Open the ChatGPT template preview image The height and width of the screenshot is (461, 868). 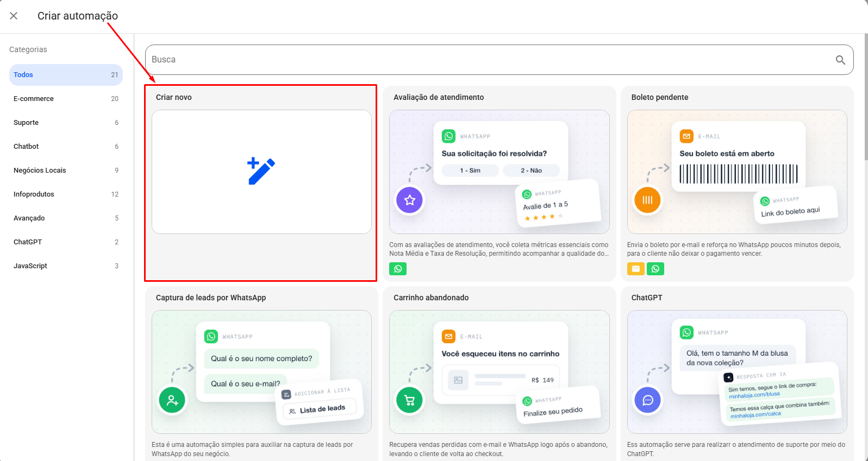(x=737, y=372)
